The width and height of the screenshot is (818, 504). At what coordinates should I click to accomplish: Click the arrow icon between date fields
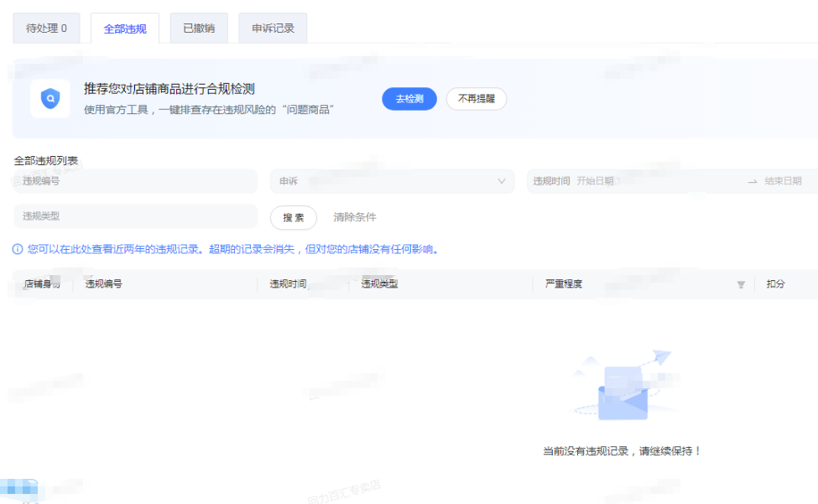(753, 181)
